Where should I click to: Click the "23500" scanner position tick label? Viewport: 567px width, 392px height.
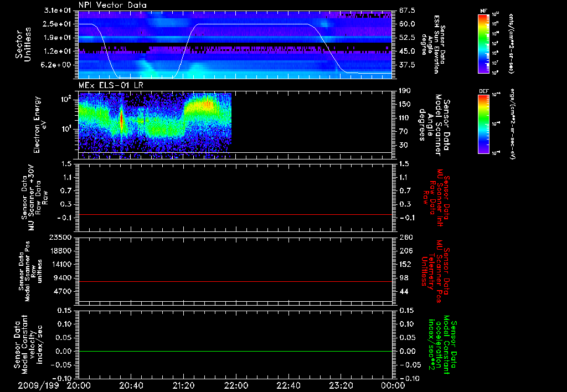[x=61, y=237]
